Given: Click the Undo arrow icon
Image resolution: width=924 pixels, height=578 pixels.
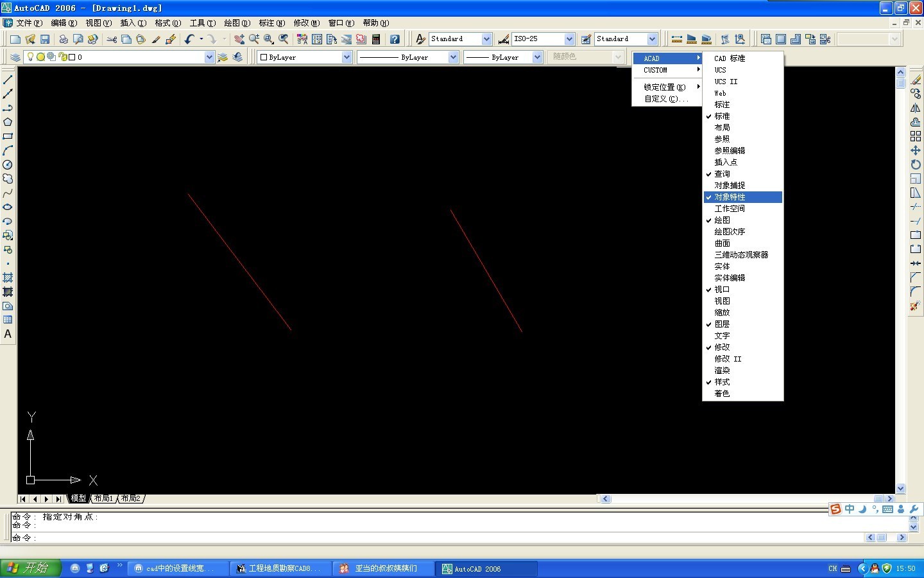Looking at the screenshot, I should click(189, 39).
